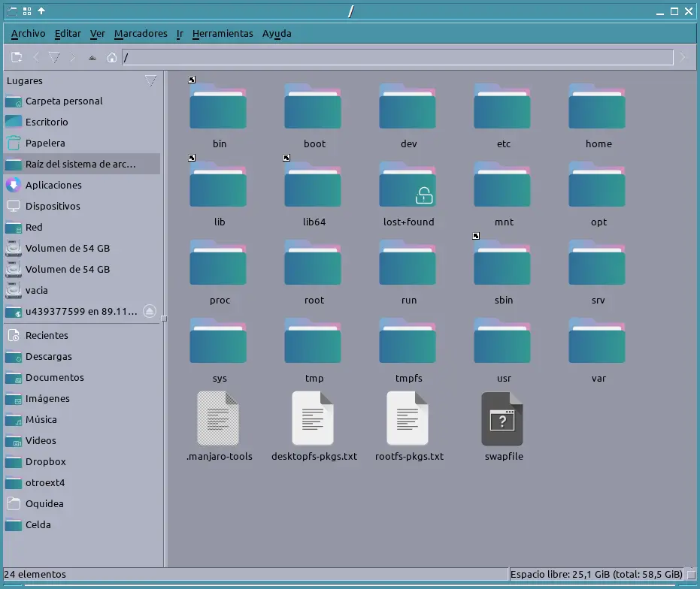Expand the Lugares side panel dropdown
Image resolution: width=700 pixels, height=589 pixels.
[150, 80]
